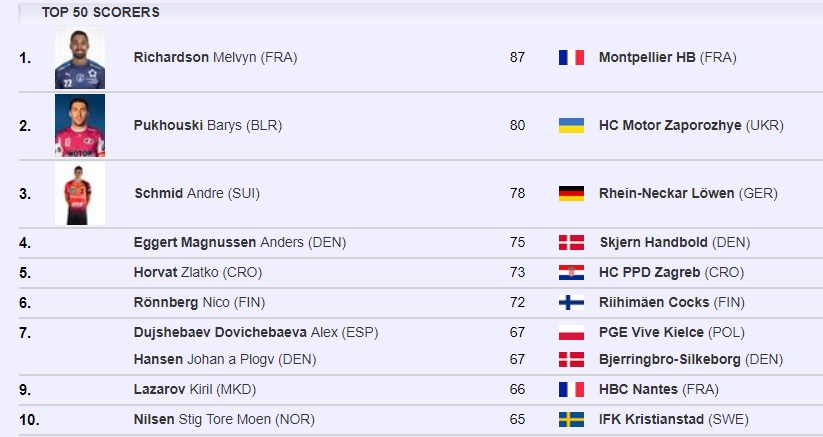Open the Bjerringbro-Silkeborg club link

690,360
